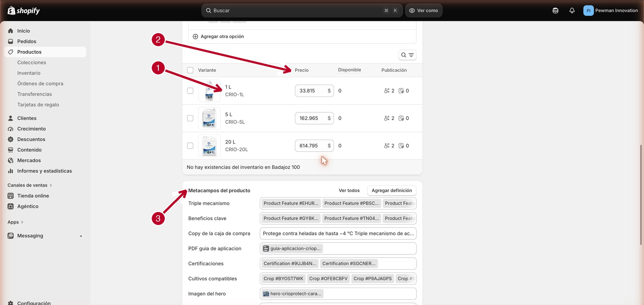Edit the 1 L price field 33.815
The height and width of the screenshot is (305, 644).
314,91
